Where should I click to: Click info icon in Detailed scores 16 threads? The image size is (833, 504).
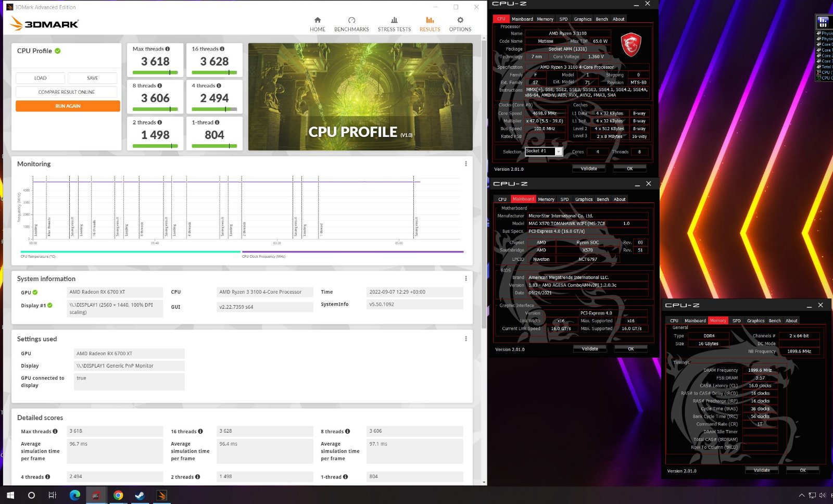[x=200, y=431]
